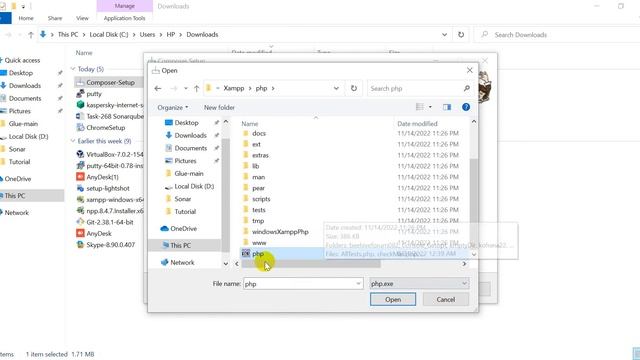Switch to Application Tools tab

124,18
